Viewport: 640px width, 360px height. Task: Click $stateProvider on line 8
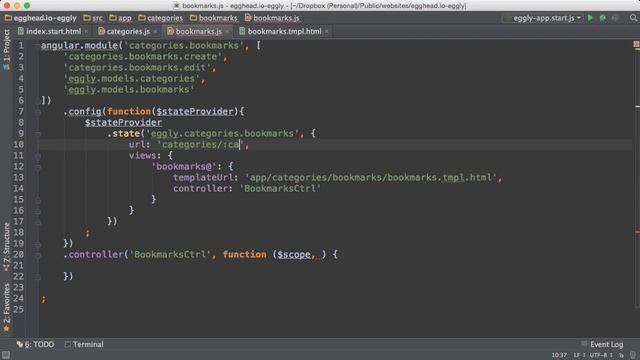(123, 122)
